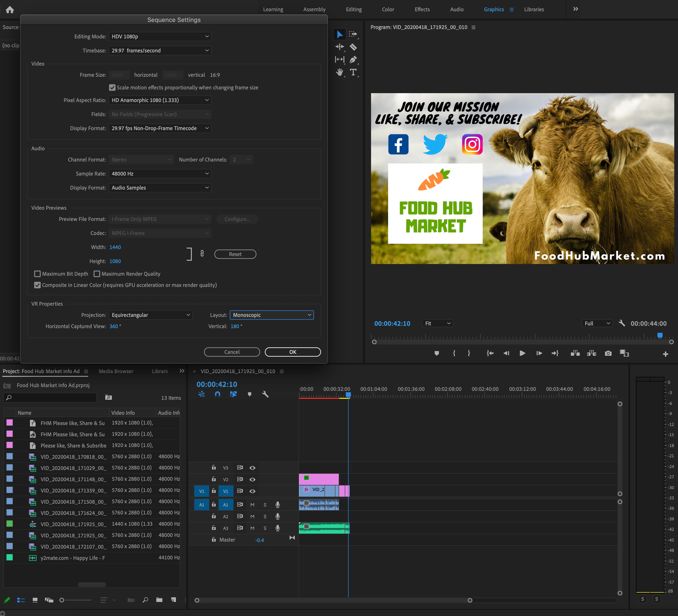678x616 pixels.
Task: Expand the VR Layout Monoscopic dropdown
Action: point(271,315)
